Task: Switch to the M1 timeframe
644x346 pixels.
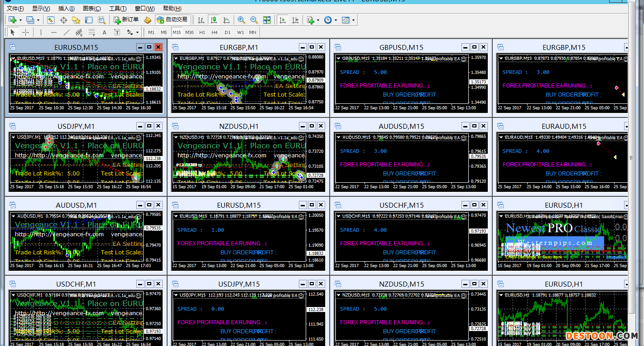Action: coord(151,32)
